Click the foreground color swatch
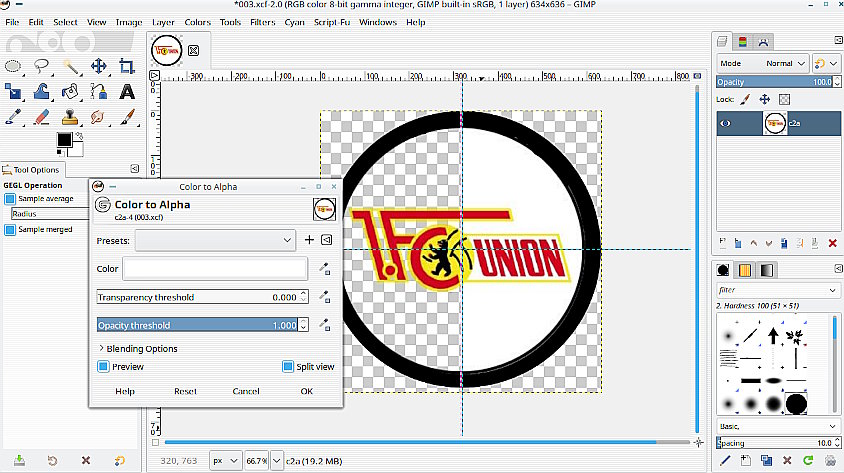 tap(65, 139)
